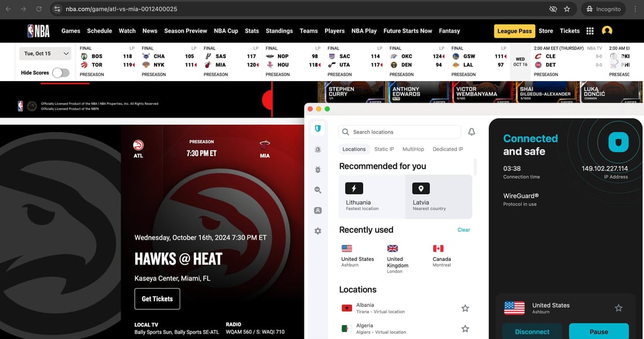Switch to the MultiHop tab
The width and height of the screenshot is (644, 339).
(413, 149)
